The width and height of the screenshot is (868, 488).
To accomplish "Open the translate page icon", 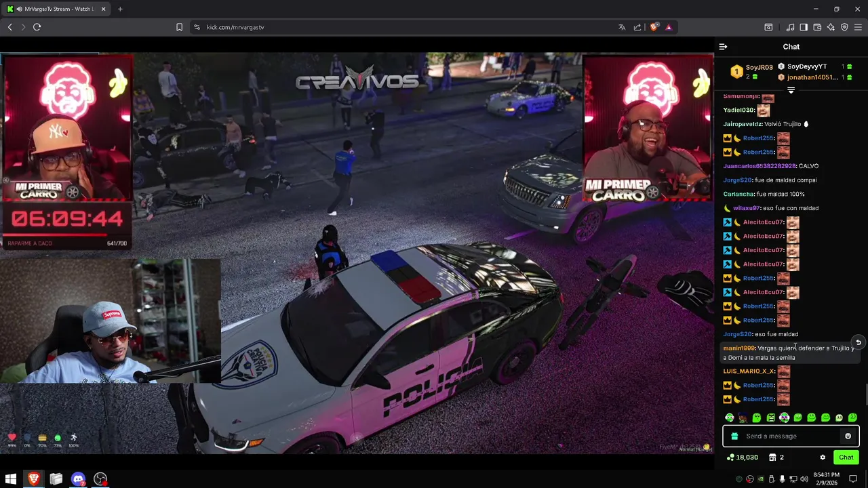I will click(622, 27).
